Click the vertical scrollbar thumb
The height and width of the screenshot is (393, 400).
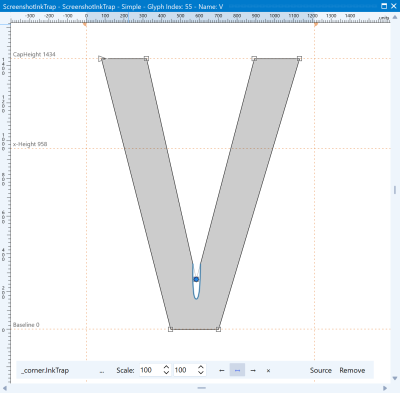pos(395,190)
